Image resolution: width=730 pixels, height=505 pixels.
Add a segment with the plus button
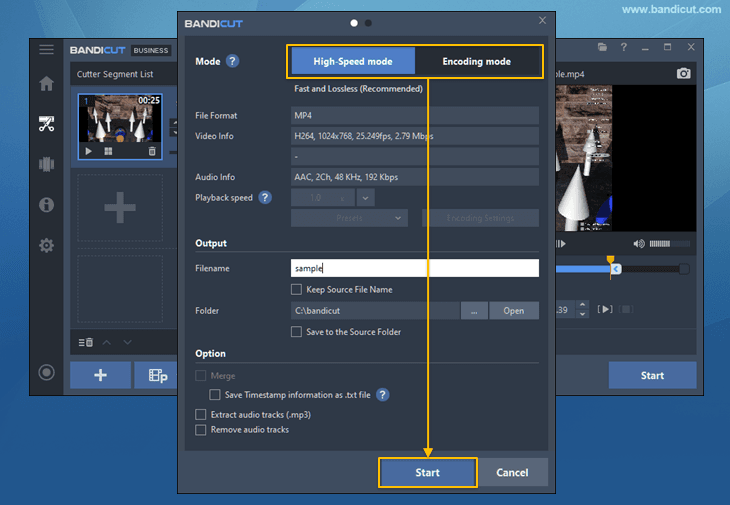(x=101, y=375)
